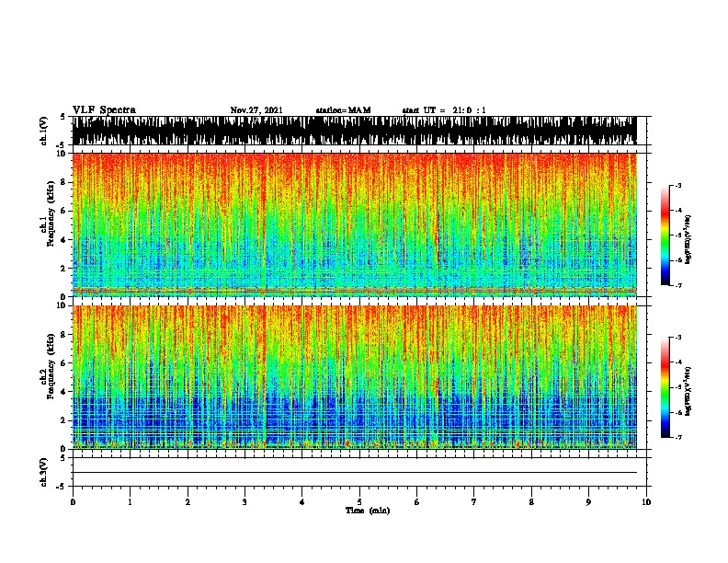Click time axis tick label "3"

(245, 502)
